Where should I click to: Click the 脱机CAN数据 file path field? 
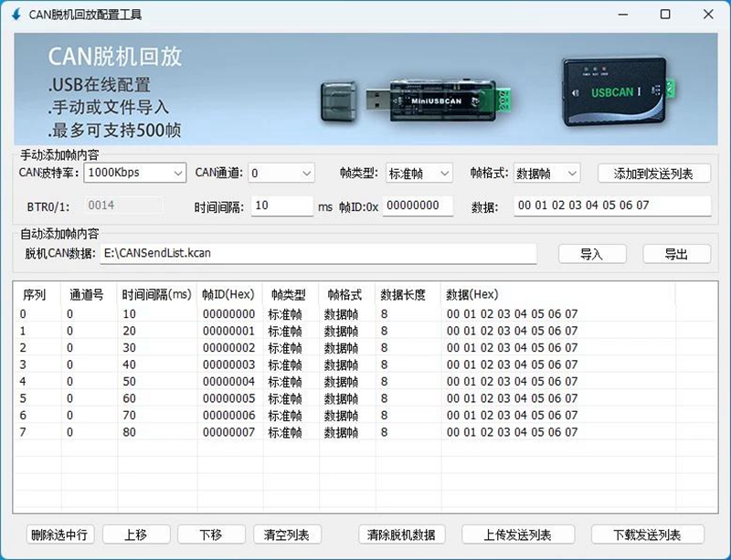point(317,253)
